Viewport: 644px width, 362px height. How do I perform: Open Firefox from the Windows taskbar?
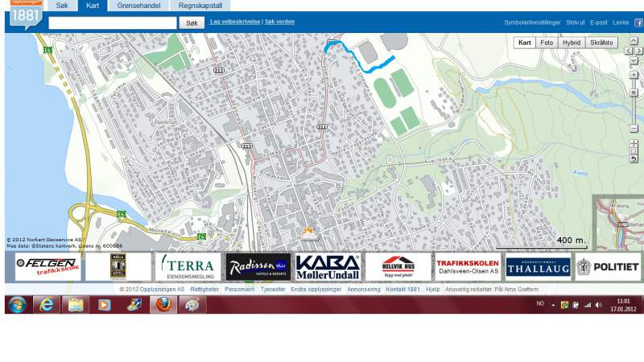pos(162,305)
